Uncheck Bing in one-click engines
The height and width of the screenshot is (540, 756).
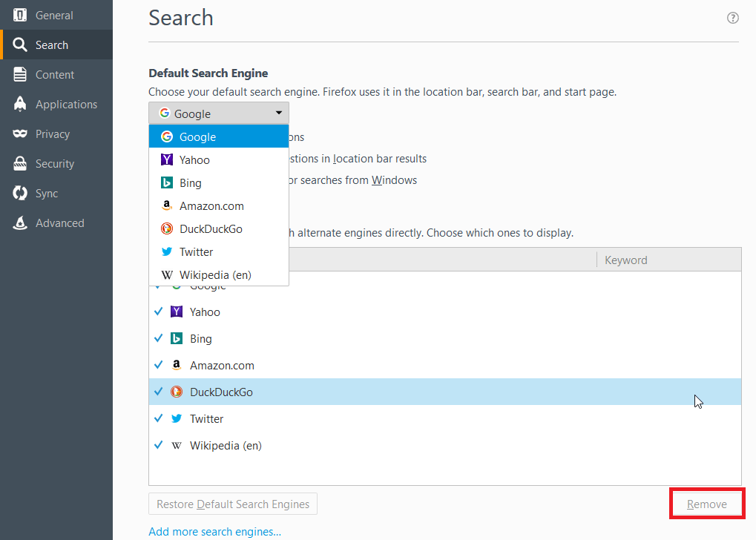tap(158, 338)
